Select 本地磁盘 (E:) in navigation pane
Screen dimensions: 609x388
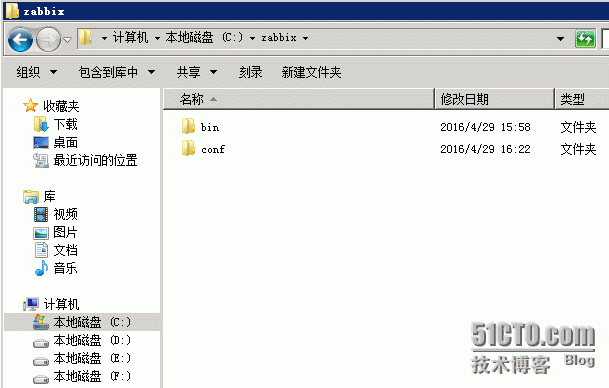(x=92, y=358)
